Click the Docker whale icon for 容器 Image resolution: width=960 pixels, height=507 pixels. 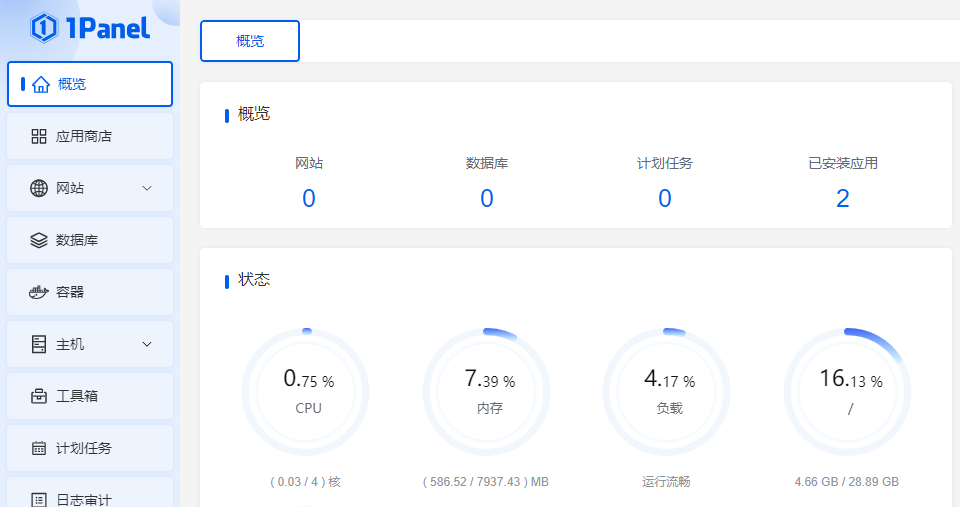point(39,292)
